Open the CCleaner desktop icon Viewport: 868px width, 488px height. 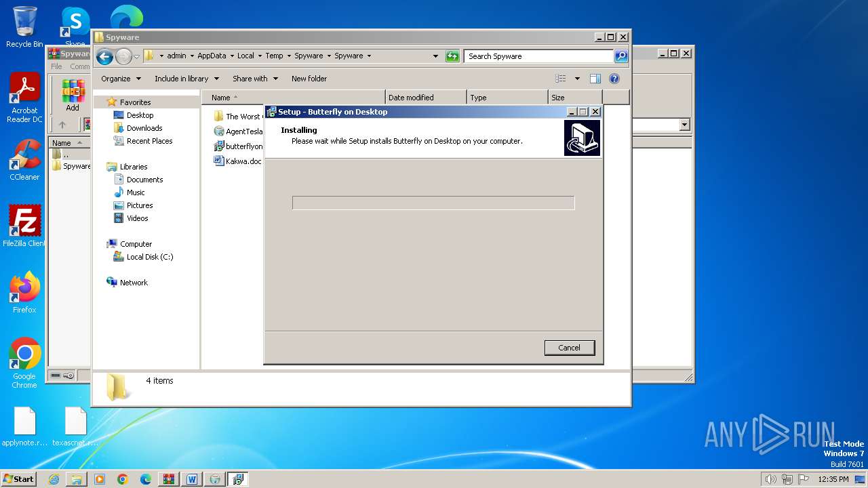(x=24, y=160)
